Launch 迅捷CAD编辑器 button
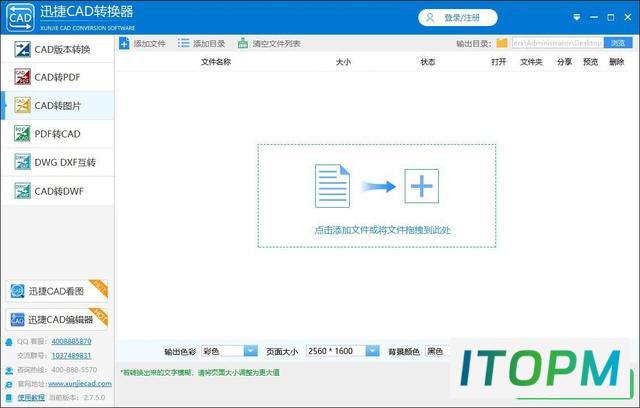 coord(57,319)
